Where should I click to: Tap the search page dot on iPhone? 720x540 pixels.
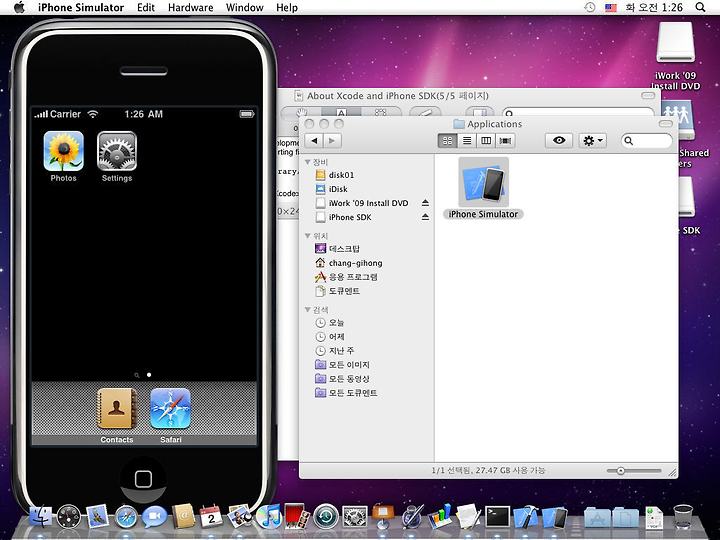(x=136, y=375)
